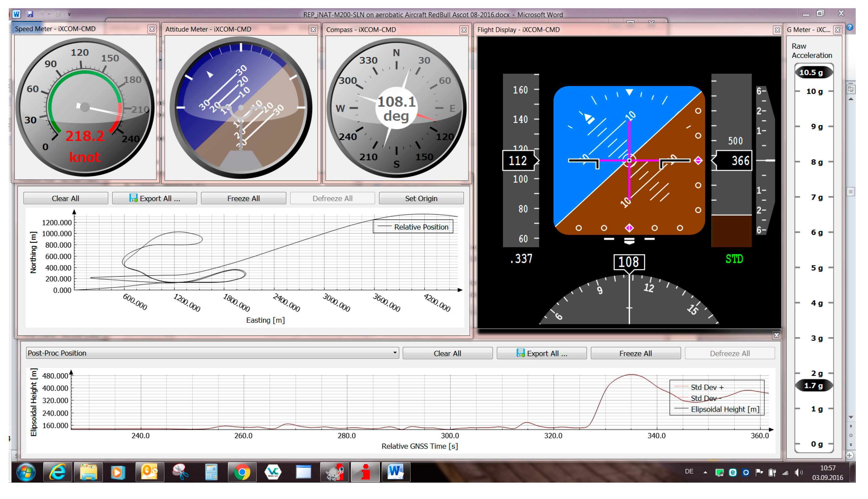Close the Attitude Meter panel
The width and height of the screenshot is (868, 499).
tap(313, 30)
